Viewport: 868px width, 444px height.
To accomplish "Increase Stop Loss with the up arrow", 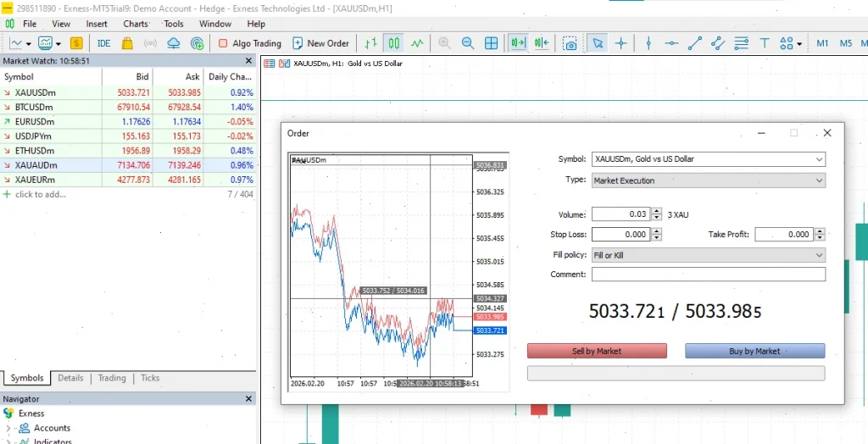I will (x=657, y=231).
